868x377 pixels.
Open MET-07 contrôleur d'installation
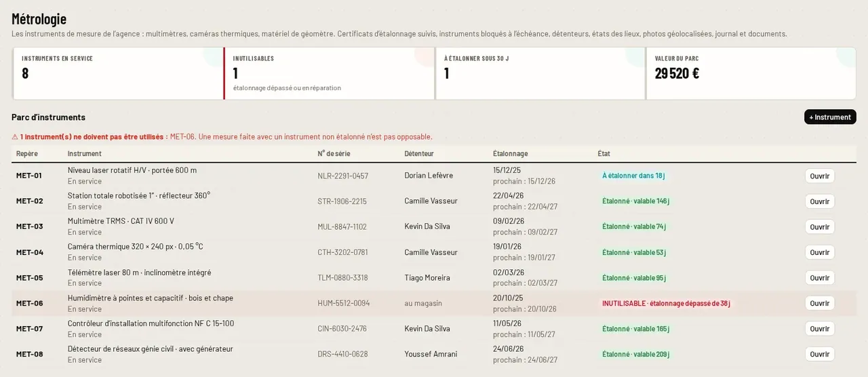(820, 329)
